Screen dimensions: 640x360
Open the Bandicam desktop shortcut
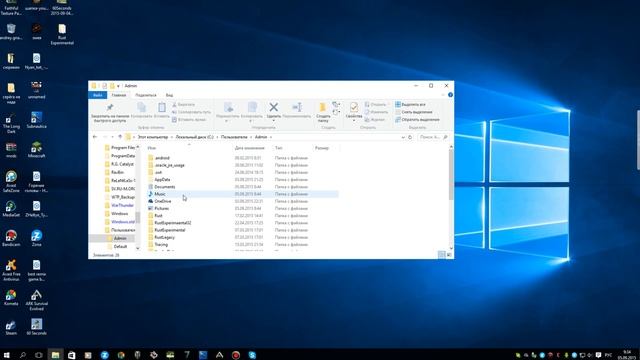11,238
